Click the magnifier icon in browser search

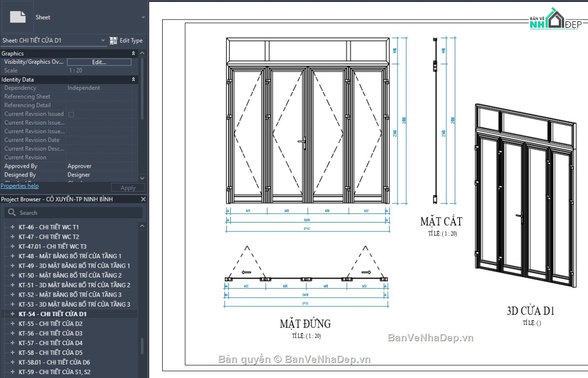pyautogui.click(x=12, y=213)
